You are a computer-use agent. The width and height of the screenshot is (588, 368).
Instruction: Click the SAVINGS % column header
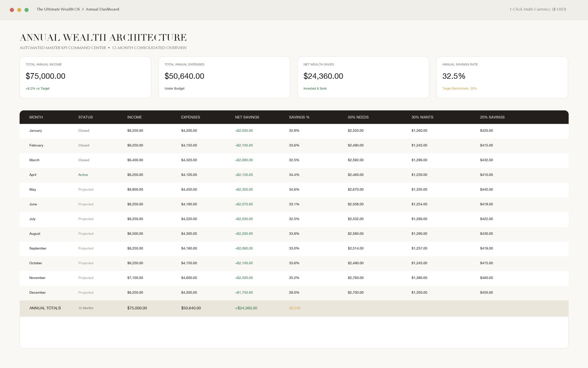point(299,117)
